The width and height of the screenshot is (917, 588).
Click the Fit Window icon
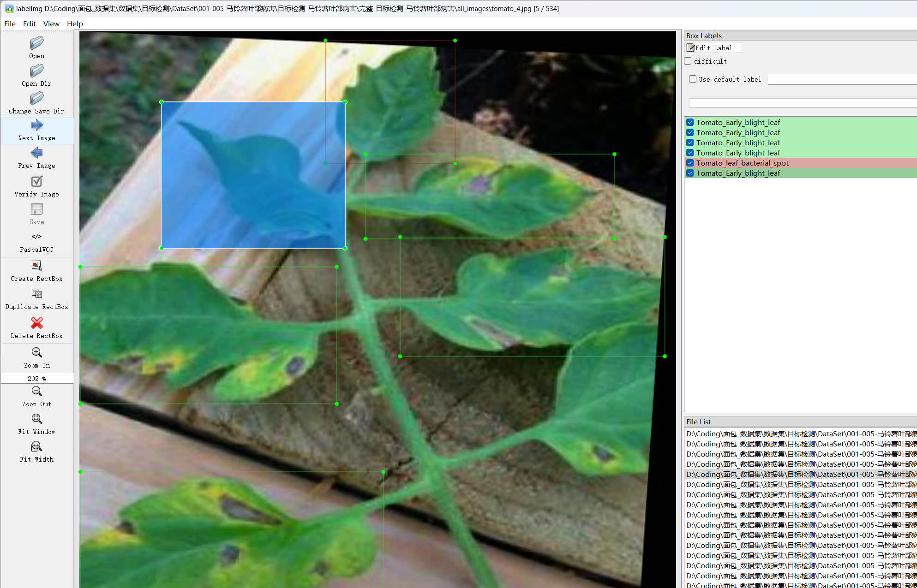pos(37,419)
